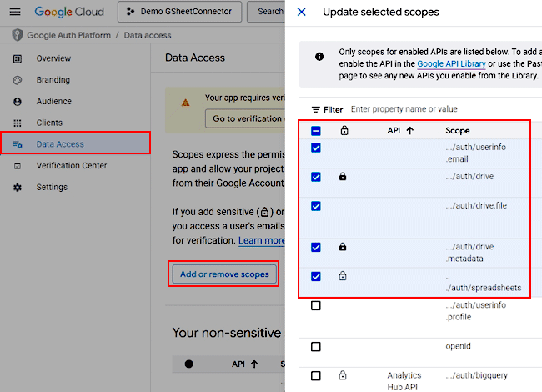Screen dimensions: 542x392
Task: Click the Branding palette icon
Action: tap(18, 80)
